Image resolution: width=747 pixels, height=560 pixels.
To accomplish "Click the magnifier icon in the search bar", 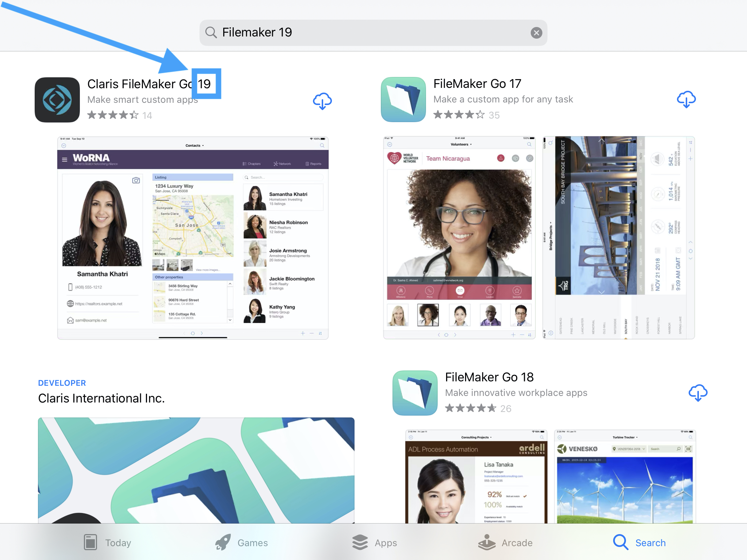I will (x=211, y=32).
